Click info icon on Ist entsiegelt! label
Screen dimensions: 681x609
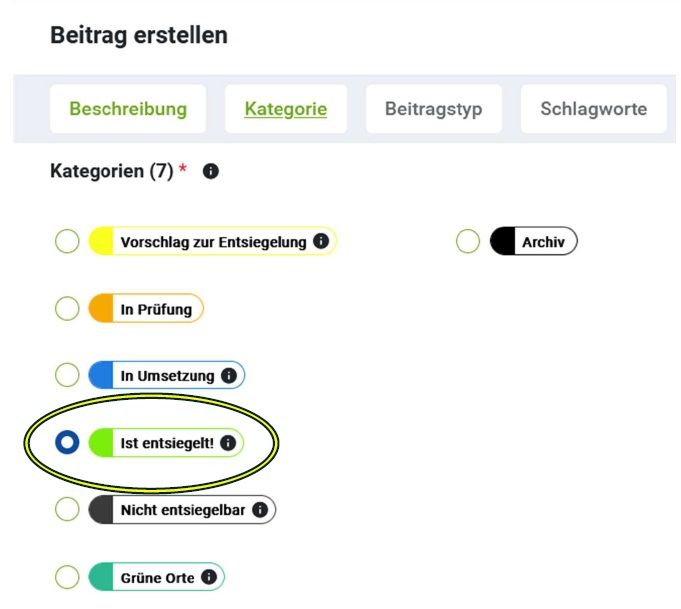(228, 442)
